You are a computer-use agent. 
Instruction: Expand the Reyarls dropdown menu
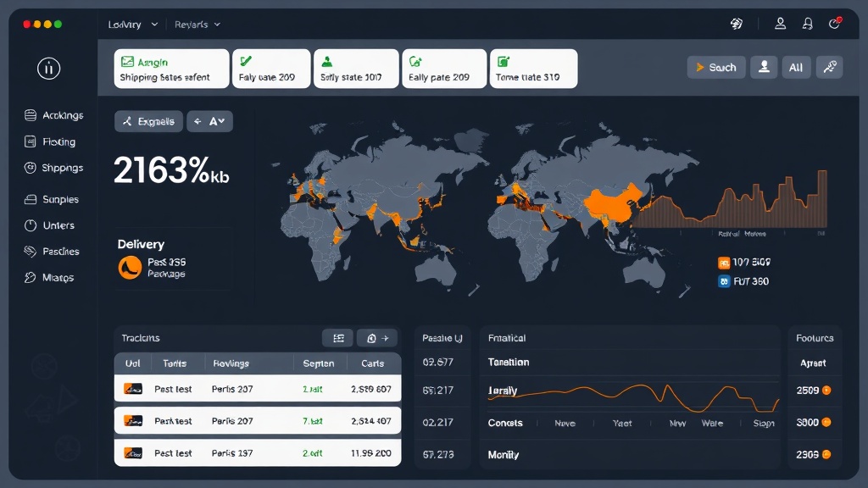(198, 25)
